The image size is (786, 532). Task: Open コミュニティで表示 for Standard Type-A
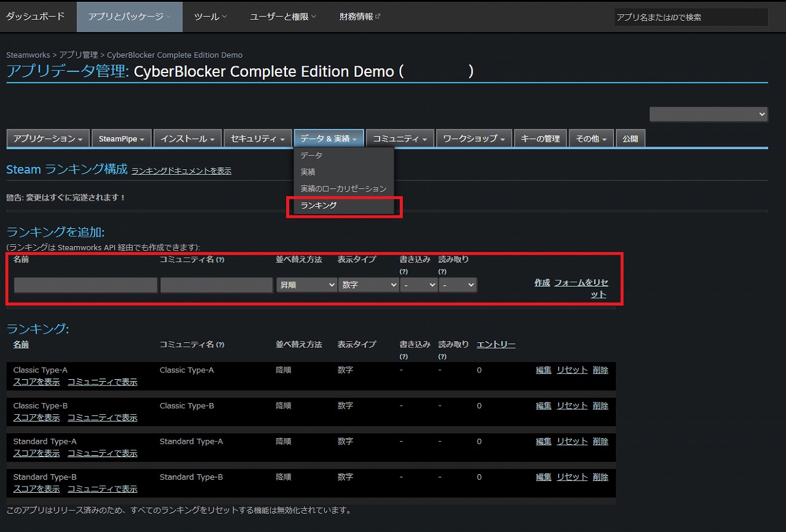tap(103, 453)
